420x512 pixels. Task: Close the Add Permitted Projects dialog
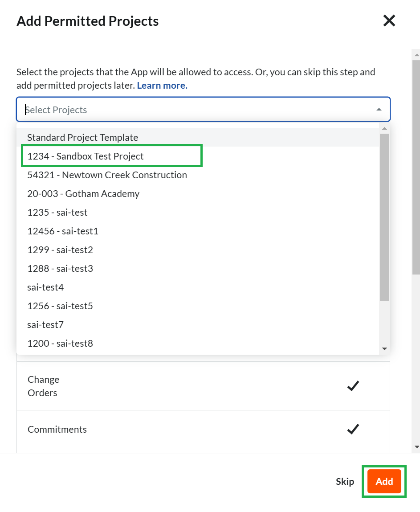coord(389,20)
